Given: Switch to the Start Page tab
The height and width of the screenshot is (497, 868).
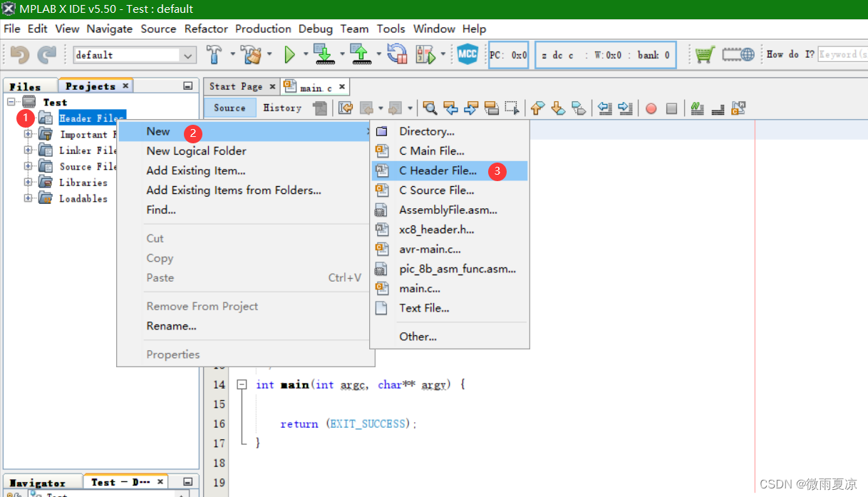Looking at the screenshot, I should point(236,86).
